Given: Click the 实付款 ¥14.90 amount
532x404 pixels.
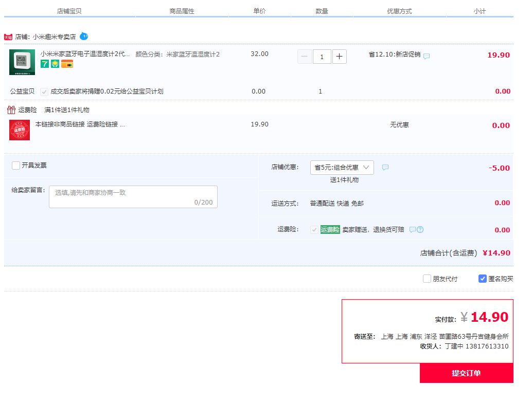Looking at the screenshot, I should click(x=485, y=317).
